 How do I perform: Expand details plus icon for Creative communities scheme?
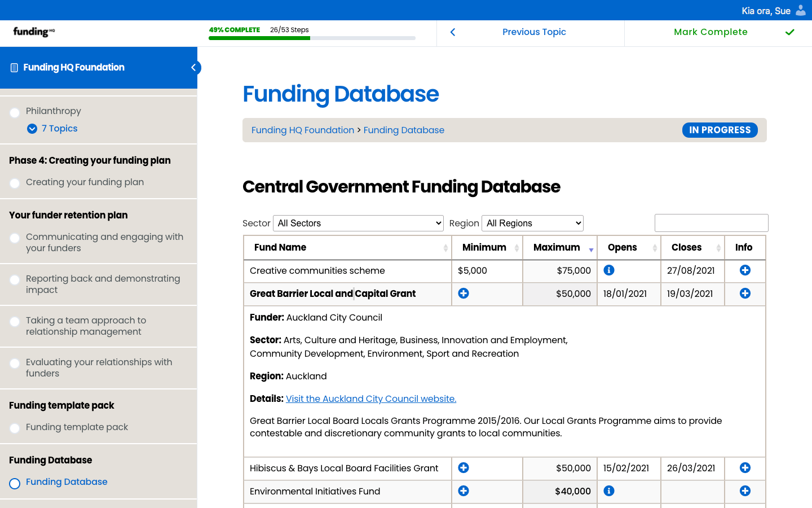click(745, 270)
